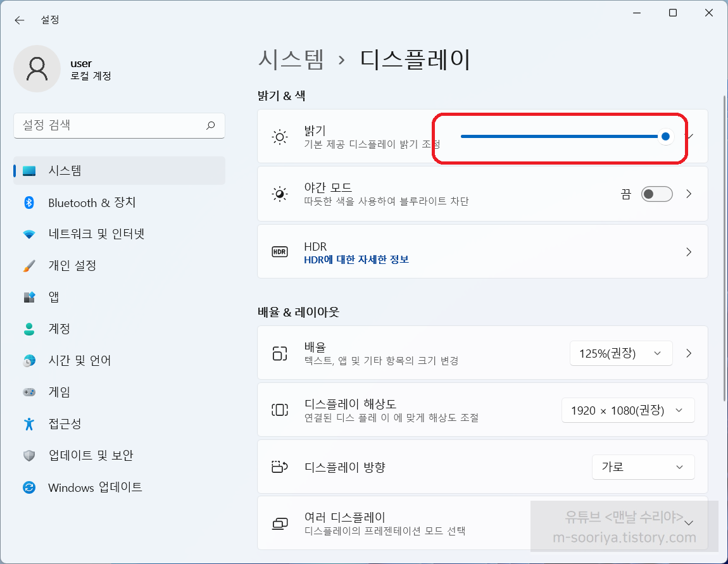Click the 앱 apps icon in sidebar
Viewport: 728px width, 564px height.
tap(29, 297)
